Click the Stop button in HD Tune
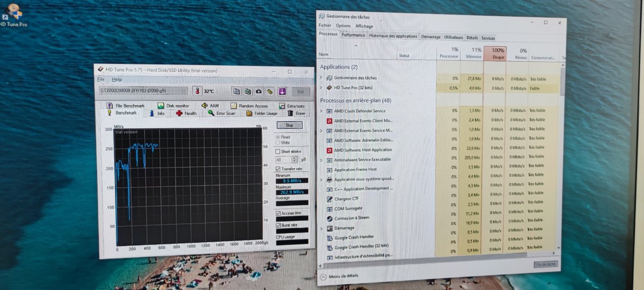This screenshot has height=290, width=644. click(x=289, y=125)
